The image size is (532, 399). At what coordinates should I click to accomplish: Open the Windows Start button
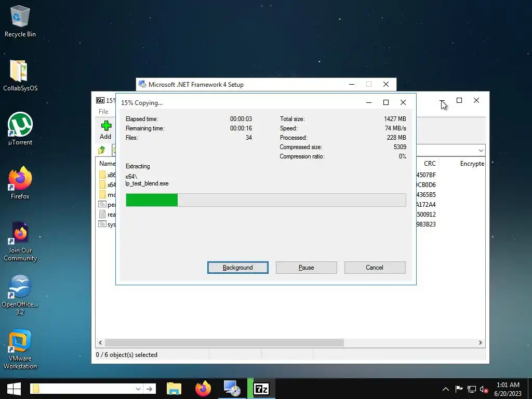14,389
